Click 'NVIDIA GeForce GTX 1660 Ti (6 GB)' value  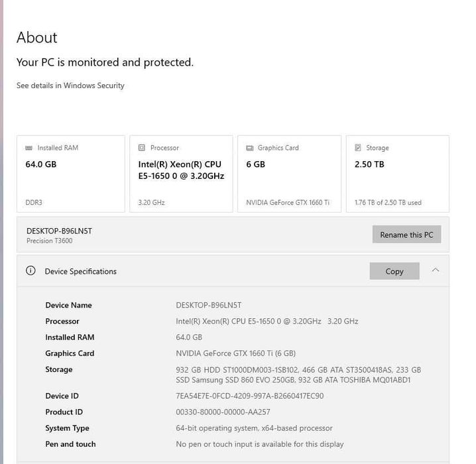pos(236,353)
